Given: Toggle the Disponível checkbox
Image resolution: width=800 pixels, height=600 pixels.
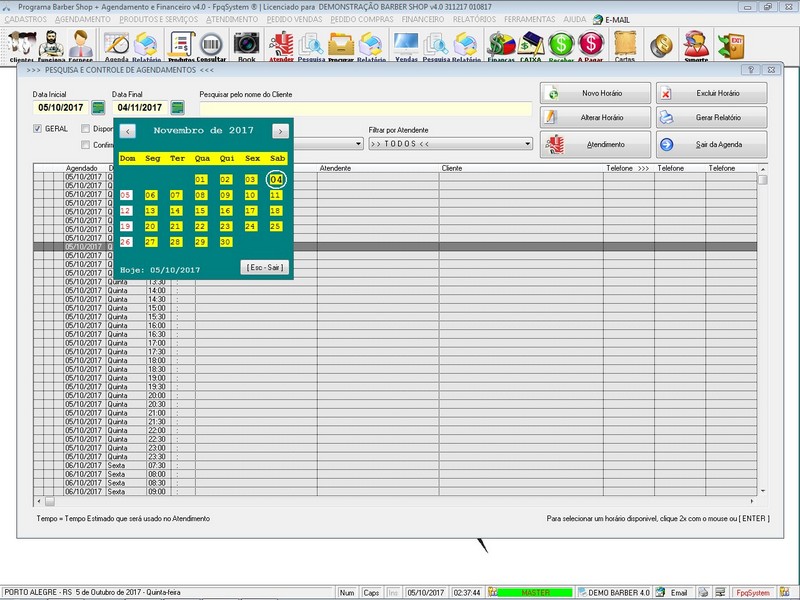Looking at the screenshot, I should [86, 129].
